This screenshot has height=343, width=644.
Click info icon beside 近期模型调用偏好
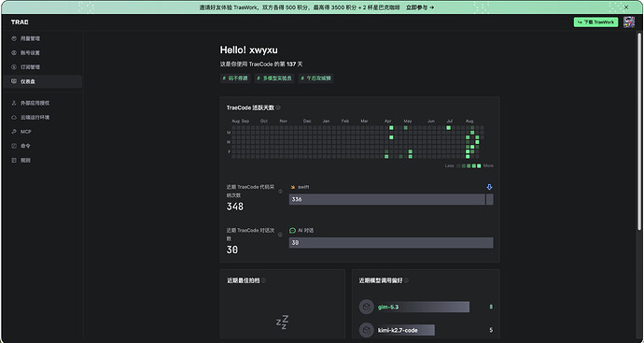pos(406,280)
